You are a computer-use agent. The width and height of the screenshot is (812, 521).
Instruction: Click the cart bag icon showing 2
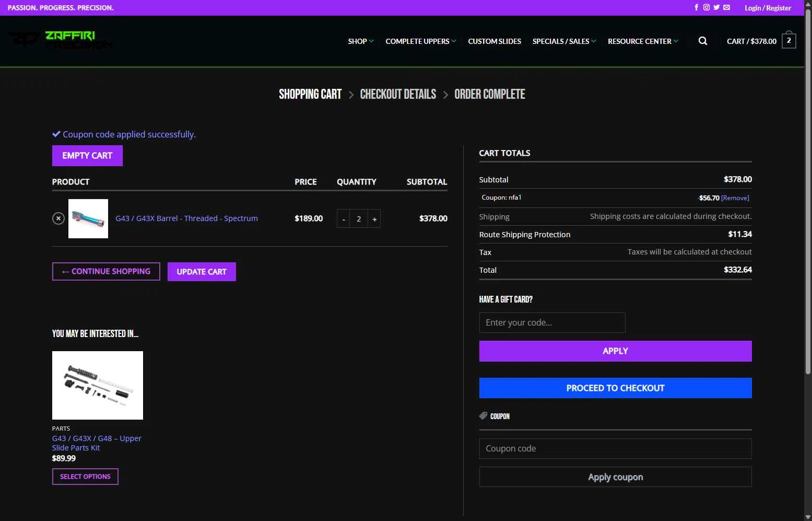tap(789, 40)
